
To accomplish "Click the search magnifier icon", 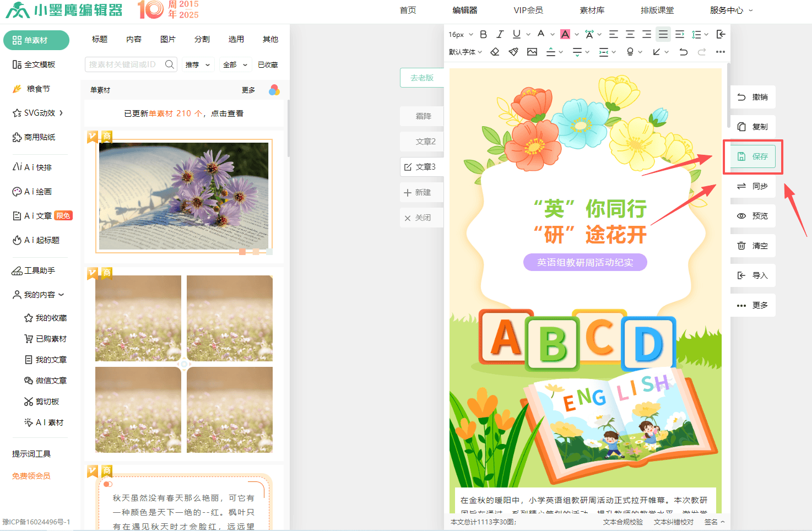I will point(170,64).
